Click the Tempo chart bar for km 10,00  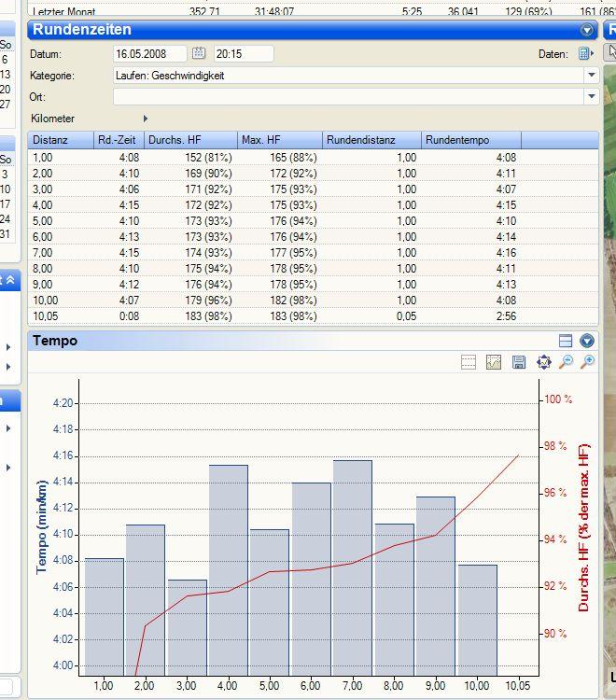coord(478,620)
